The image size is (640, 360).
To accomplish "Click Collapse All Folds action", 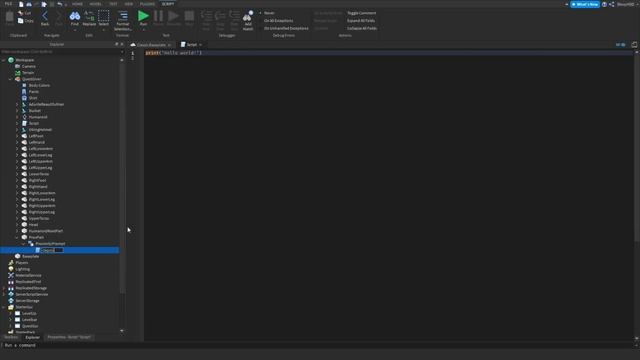I will (362, 28).
